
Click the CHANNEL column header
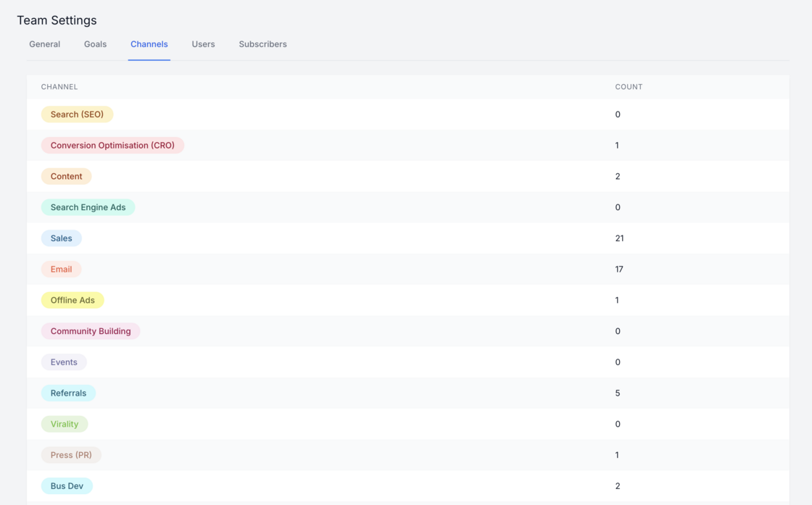(x=59, y=87)
